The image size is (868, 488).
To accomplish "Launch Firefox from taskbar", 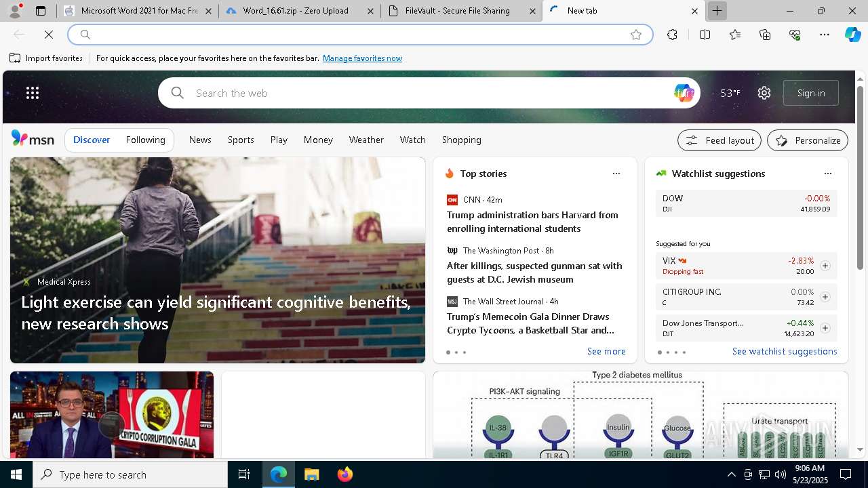I will (345, 474).
